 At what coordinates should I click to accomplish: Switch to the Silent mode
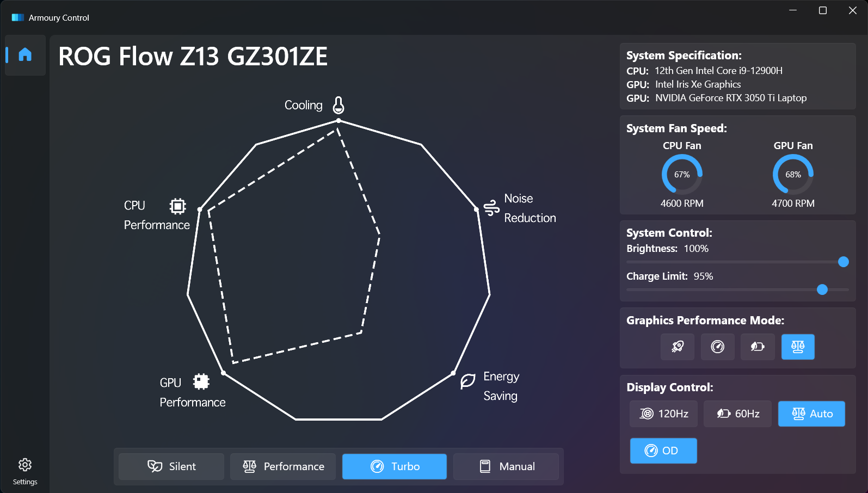171,466
